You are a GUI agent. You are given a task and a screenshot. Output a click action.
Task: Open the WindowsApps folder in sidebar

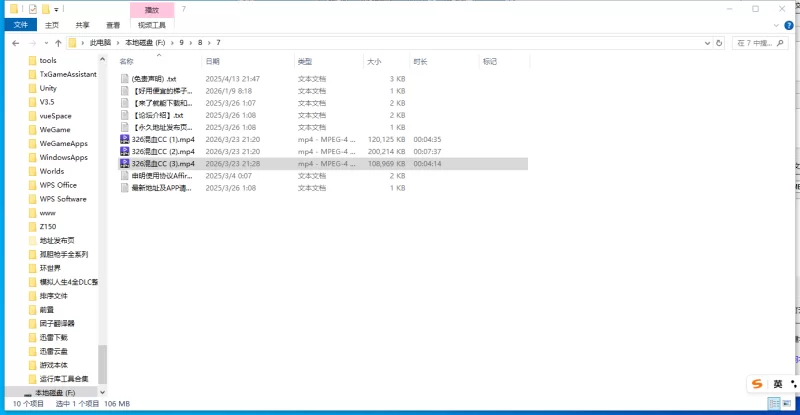click(63, 157)
